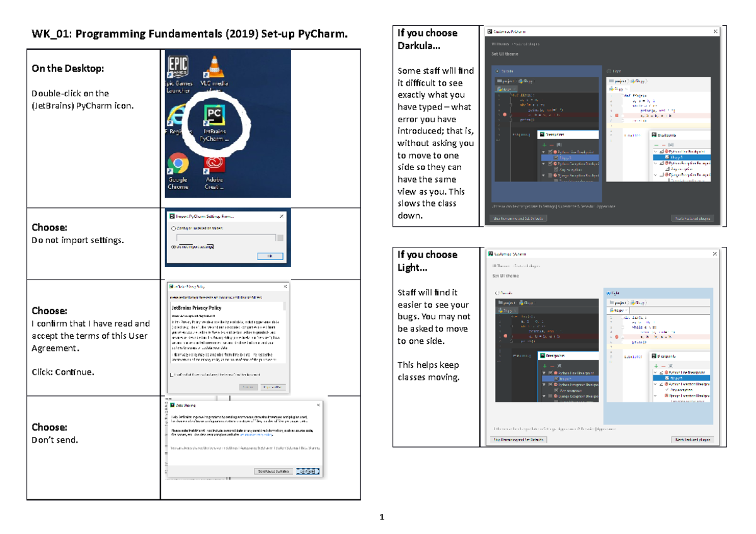Expand the Django Exception Breakpoint node

click(x=545, y=175)
